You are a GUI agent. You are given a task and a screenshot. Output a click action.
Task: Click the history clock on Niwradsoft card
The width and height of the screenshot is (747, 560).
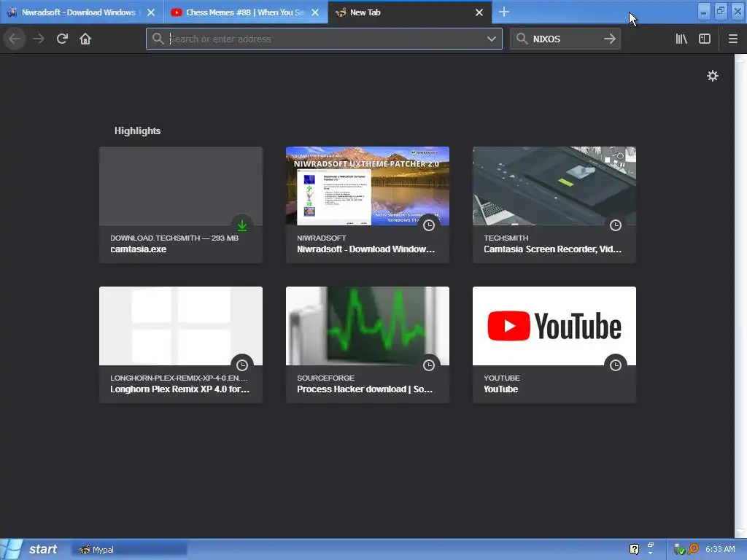pyautogui.click(x=429, y=225)
